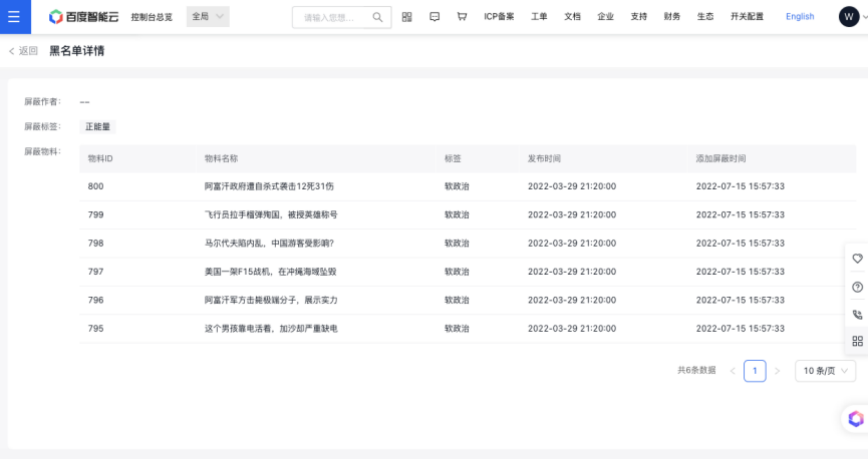Viewport: 868px width, 459px height.
Task: Click title 美国一架F15战机，在冲绳海域坠毁
Action: coord(270,272)
